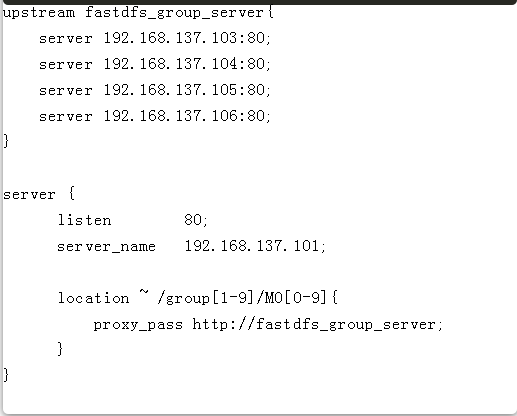Click the listen port value 80
Screen dimensions: 517x416
[193, 220]
